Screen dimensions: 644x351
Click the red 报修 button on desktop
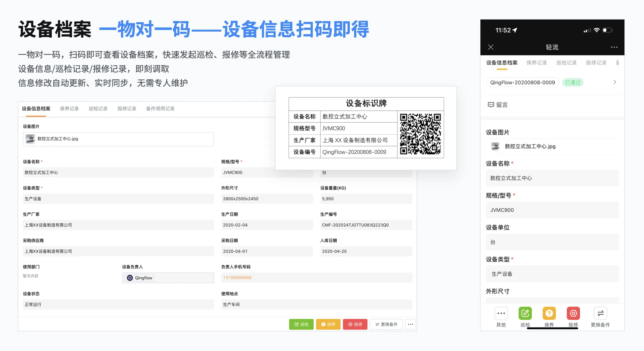pyautogui.click(x=355, y=324)
